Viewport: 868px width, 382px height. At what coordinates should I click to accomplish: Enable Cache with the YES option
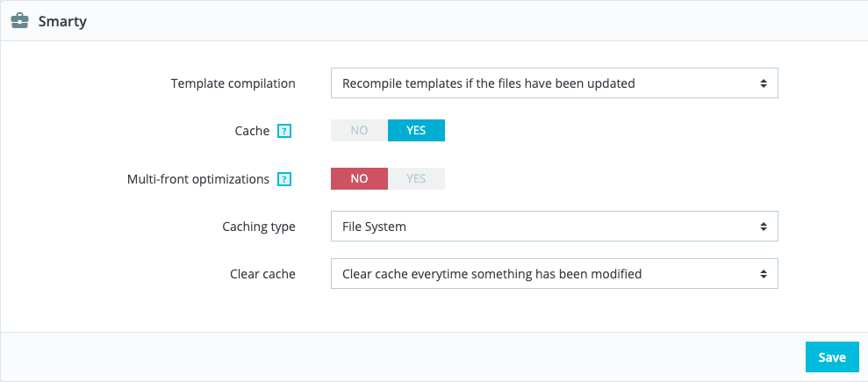[x=416, y=130]
